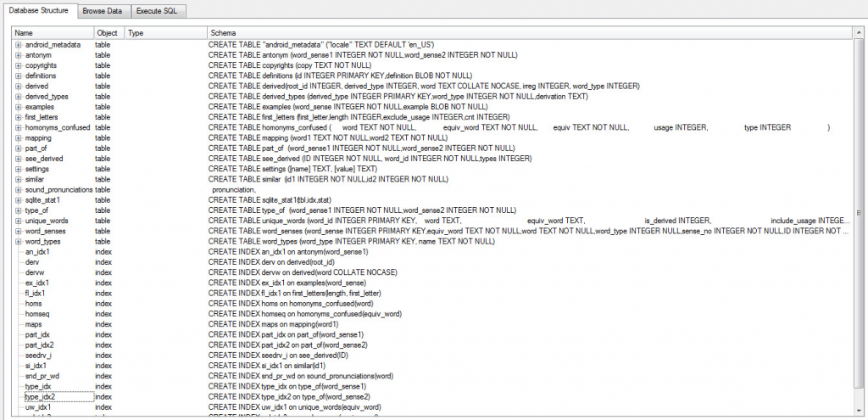Click the Schema column header
This screenshot has width=868, height=420.
529,33
